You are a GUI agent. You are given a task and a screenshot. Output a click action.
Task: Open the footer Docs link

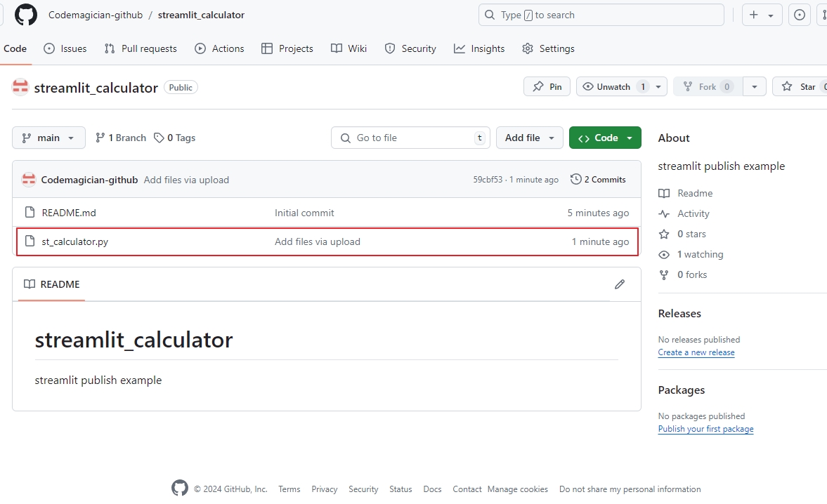[x=433, y=489]
